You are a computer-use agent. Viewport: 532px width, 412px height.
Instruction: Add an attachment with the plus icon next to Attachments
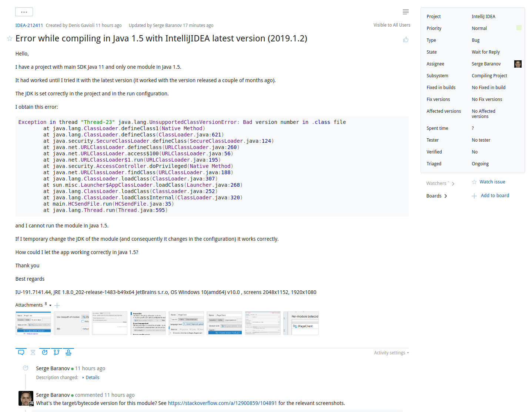pos(57,305)
